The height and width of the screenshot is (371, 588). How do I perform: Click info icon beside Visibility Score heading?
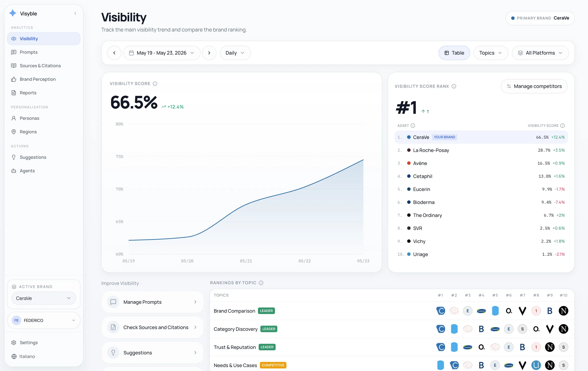tap(155, 84)
